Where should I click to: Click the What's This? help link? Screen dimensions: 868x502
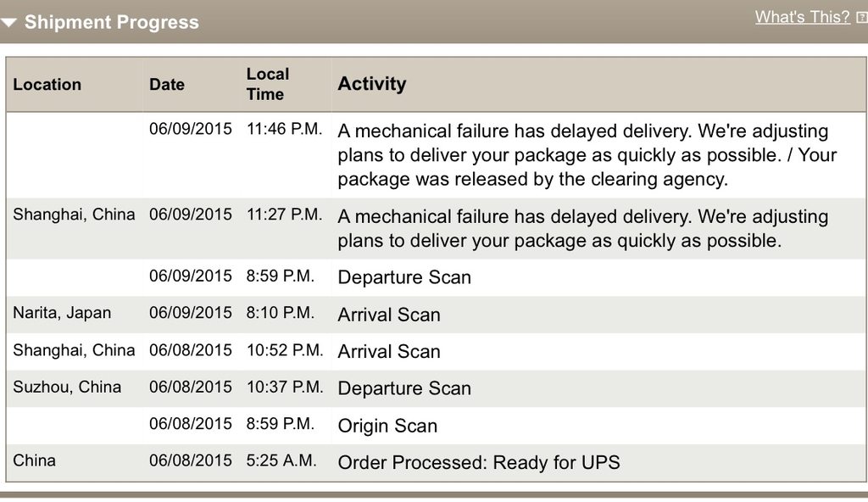point(802,17)
